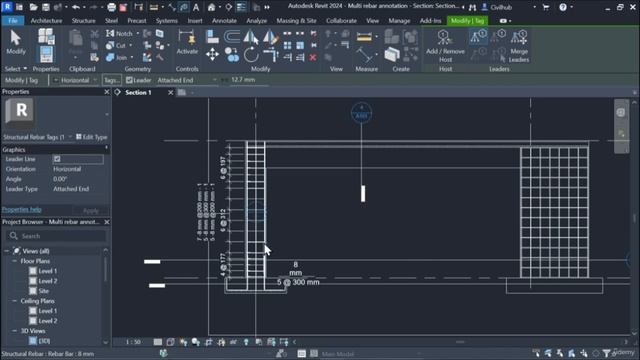Click the Type Properties icon in Properties panel
The width and height of the screenshot is (640, 360).
[x=46, y=36]
